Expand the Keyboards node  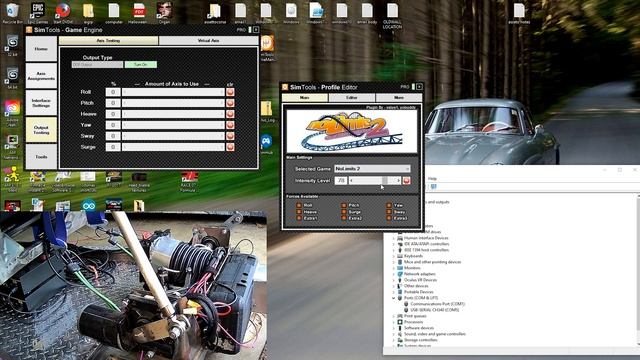tap(393, 256)
